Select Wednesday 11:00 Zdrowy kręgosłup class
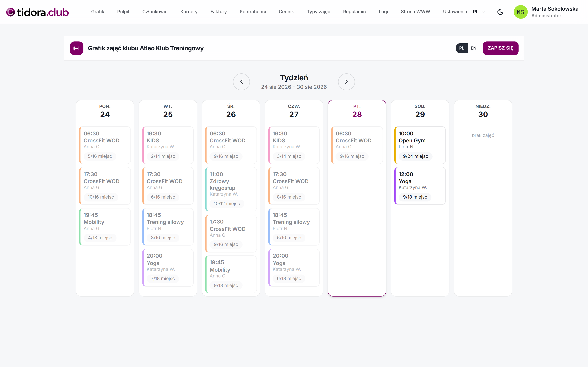The width and height of the screenshot is (588, 367). click(x=231, y=189)
